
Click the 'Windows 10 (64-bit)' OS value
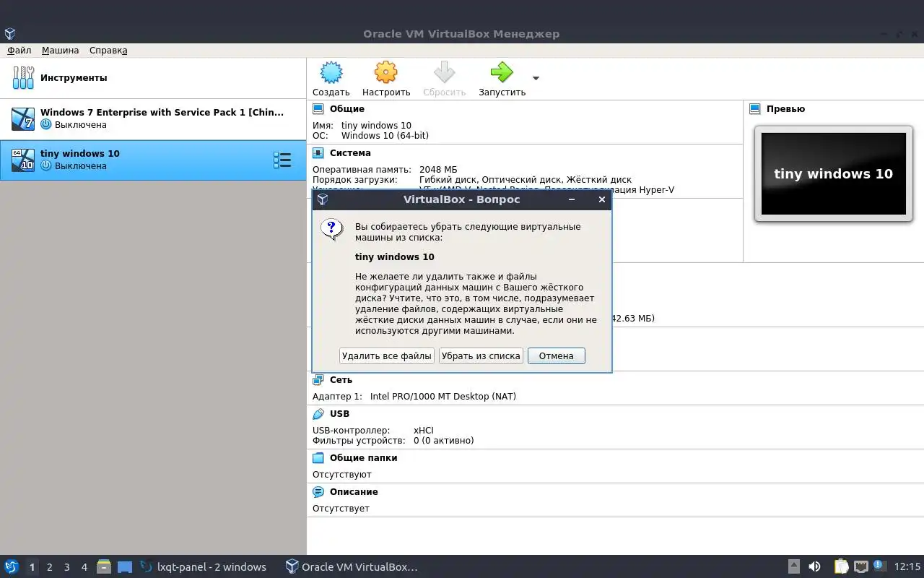[385, 136]
